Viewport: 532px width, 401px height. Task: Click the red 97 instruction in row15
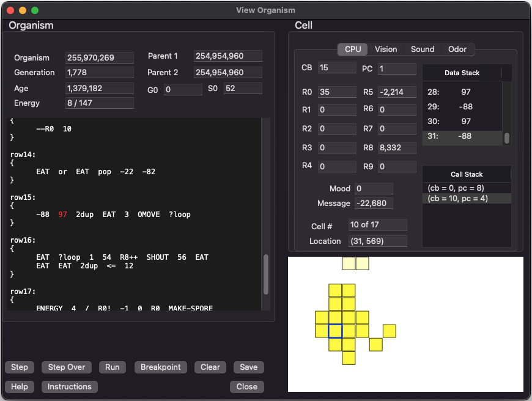62,215
